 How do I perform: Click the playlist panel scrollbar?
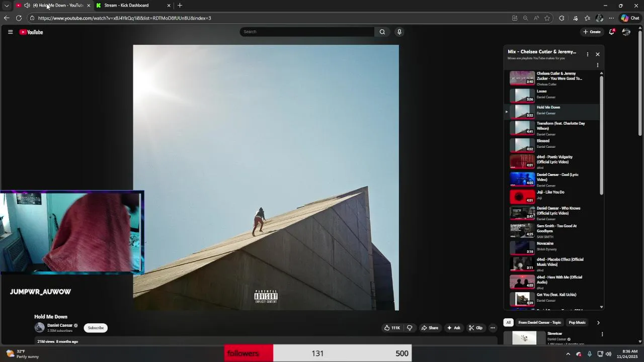601,136
